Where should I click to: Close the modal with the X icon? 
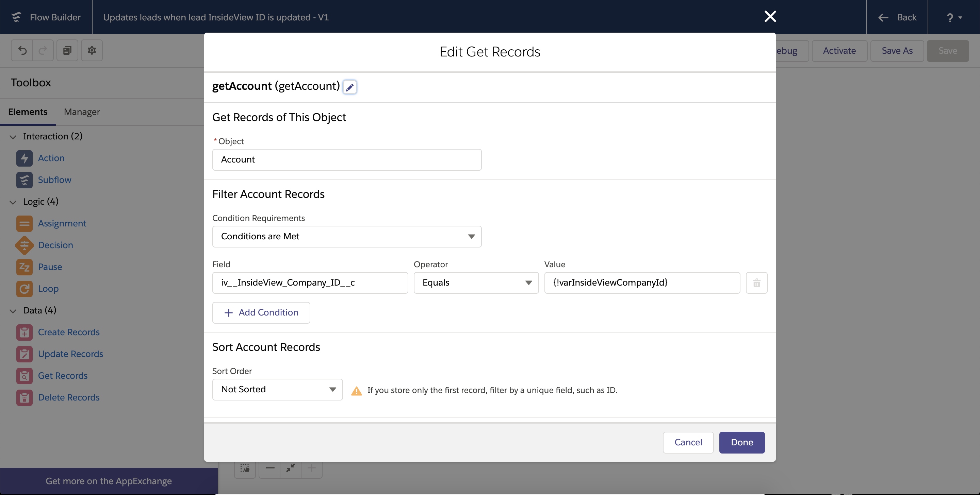pos(770,17)
